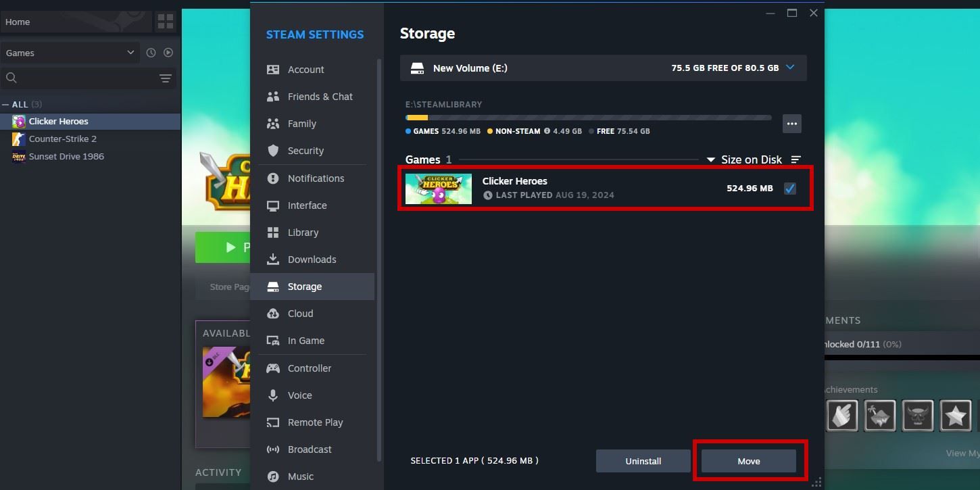Expand the New Volume (E:) drive dropdown
The image size is (980, 490).
click(x=790, y=68)
